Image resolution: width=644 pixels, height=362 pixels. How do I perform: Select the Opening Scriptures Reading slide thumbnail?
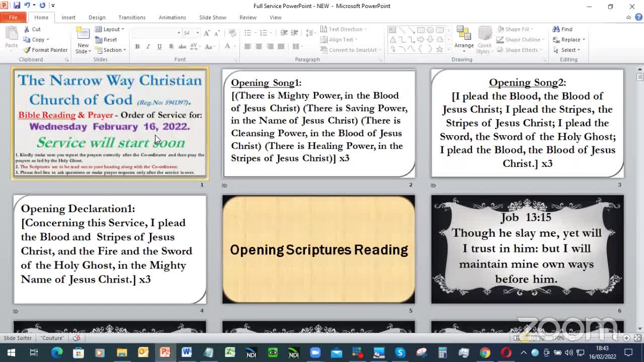tap(318, 249)
